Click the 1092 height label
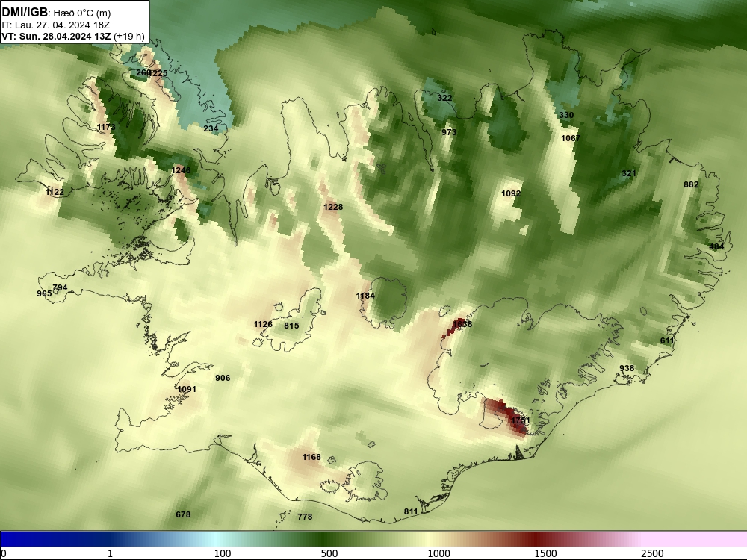Image resolution: width=747 pixels, height=560 pixels. pyautogui.click(x=511, y=194)
